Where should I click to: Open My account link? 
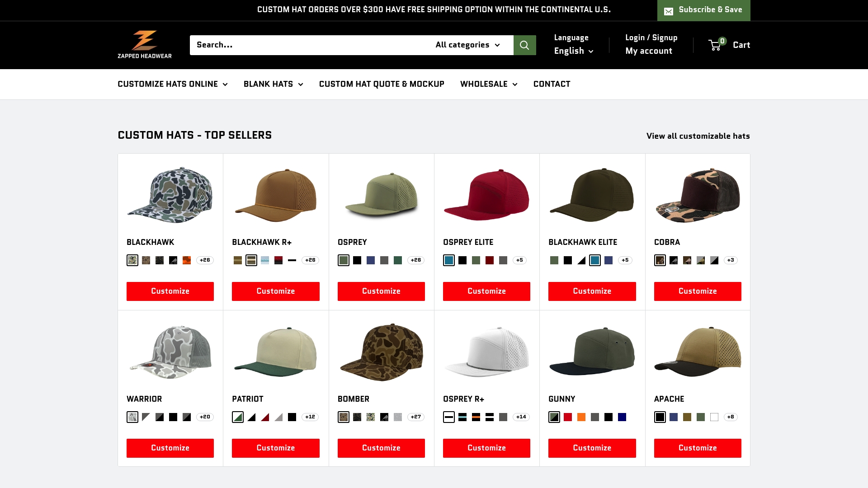(x=649, y=51)
